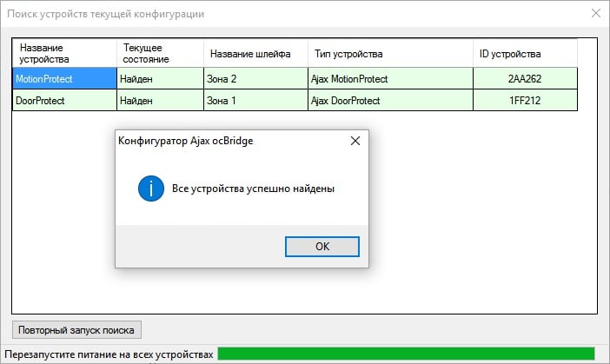Close the Конфигуратор Ajax ocBridge dialog
The height and width of the screenshot is (364, 610).
coord(355,141)
